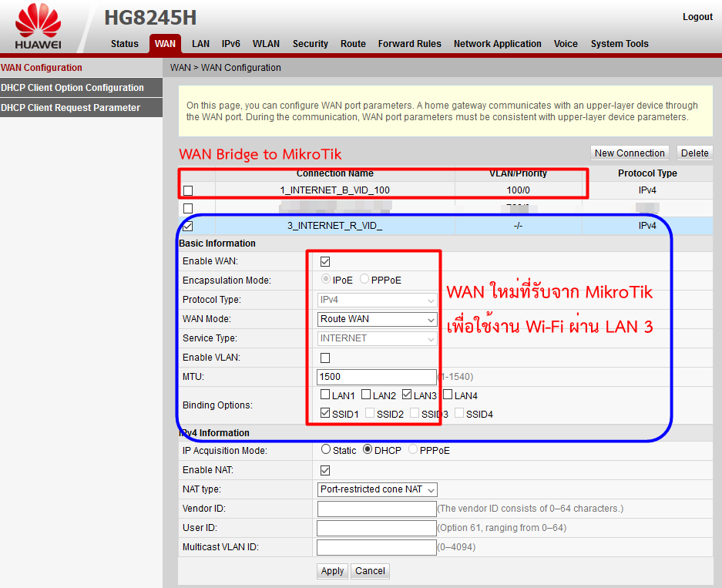Viewport: 722px width, 588px height.
Task: Check the LAN4 binding option
Action: 448,394
